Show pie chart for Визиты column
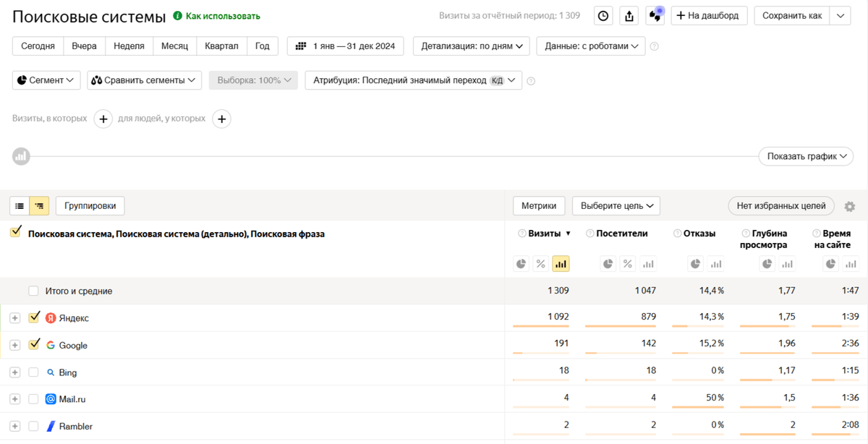 pos(522,264)
